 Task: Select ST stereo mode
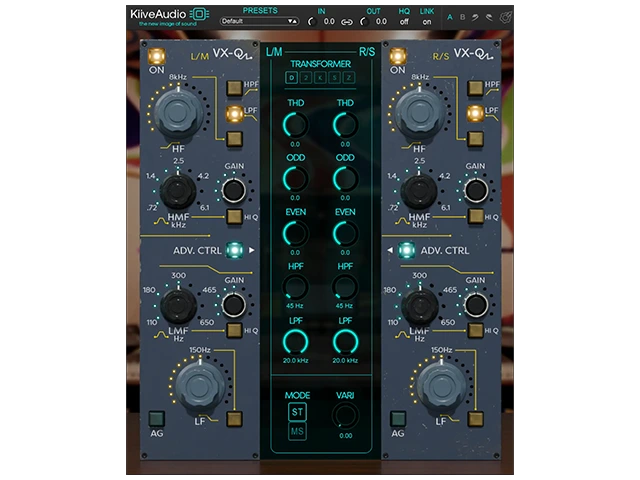coord(297,412)
